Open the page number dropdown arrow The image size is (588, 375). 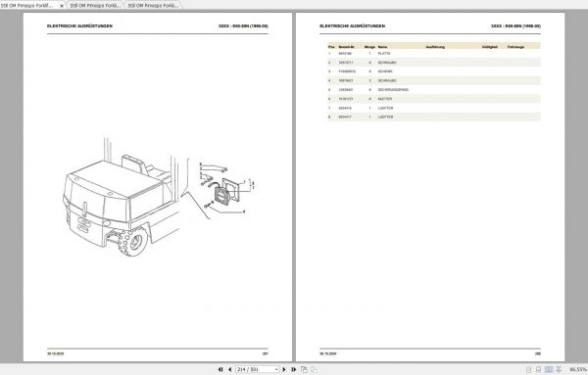coord(276,369)
